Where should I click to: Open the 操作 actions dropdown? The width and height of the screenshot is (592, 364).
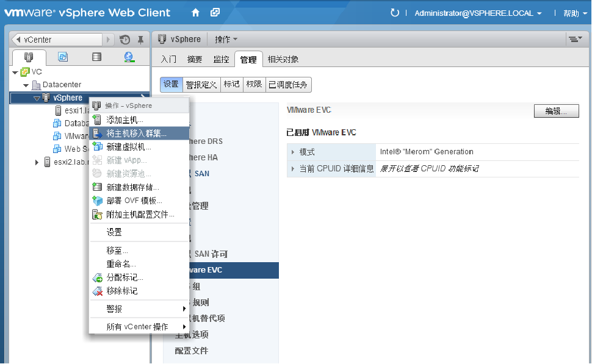click(x=226, y=40)
